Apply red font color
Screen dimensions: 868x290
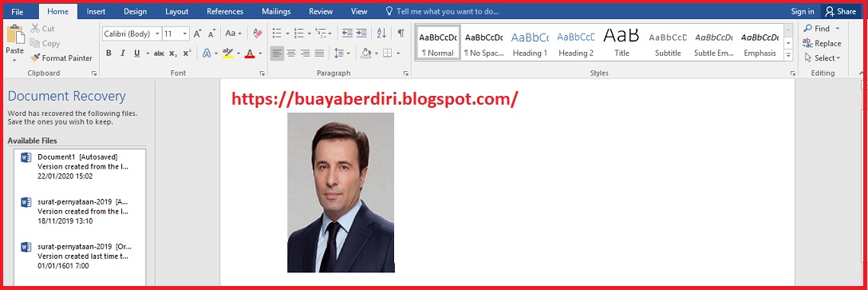pyautogui.click(x=249, y=54)
